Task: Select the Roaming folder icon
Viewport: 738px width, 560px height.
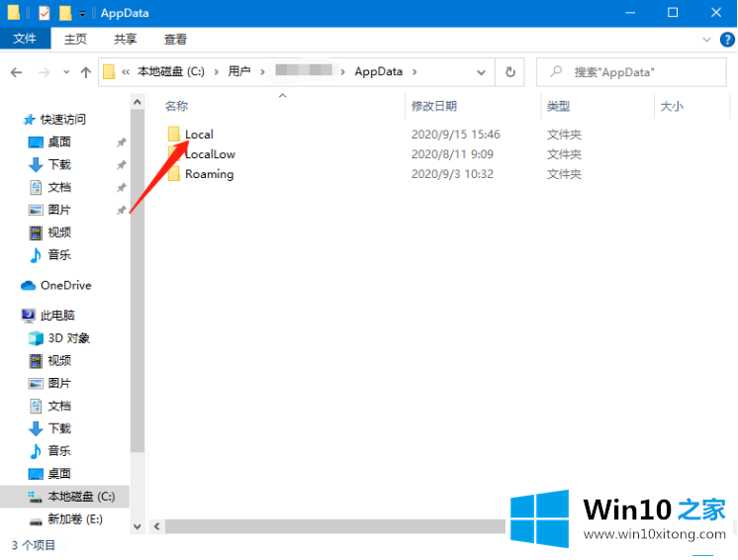Action: 174,174
